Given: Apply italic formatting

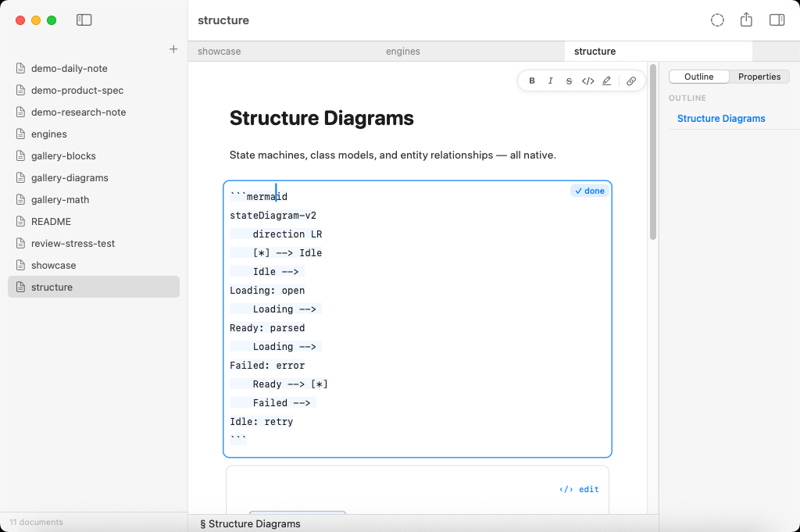Looking at the screenshot, I should [551, 80].
